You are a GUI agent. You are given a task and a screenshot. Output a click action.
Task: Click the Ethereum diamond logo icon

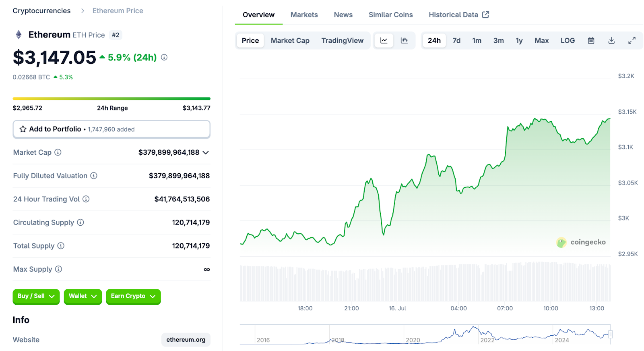pos(19,35)
